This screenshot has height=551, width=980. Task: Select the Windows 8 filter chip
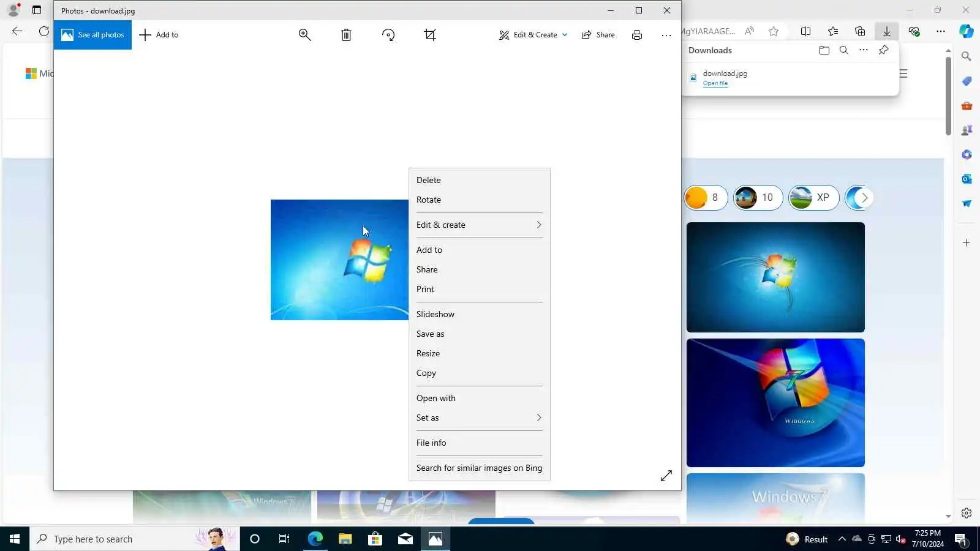706,198
